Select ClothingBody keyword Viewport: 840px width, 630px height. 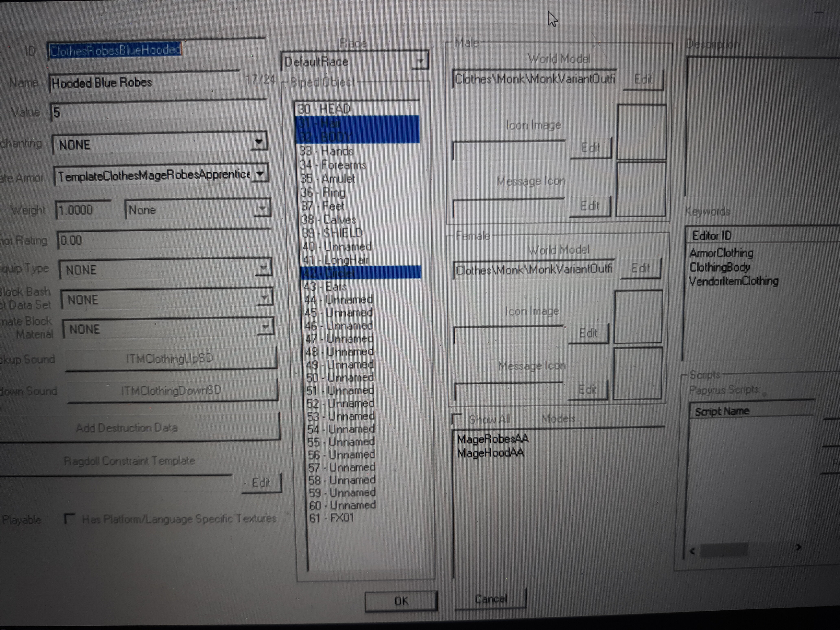[x=720, y=267]
